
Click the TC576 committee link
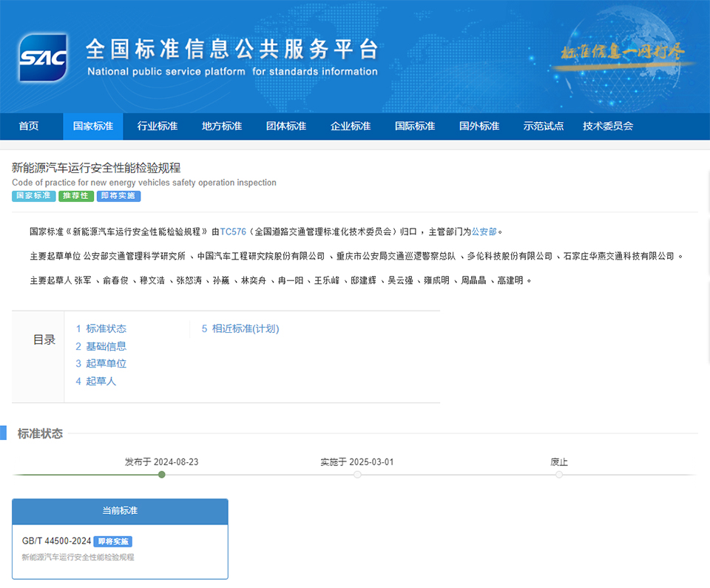(x=233, y=232)
